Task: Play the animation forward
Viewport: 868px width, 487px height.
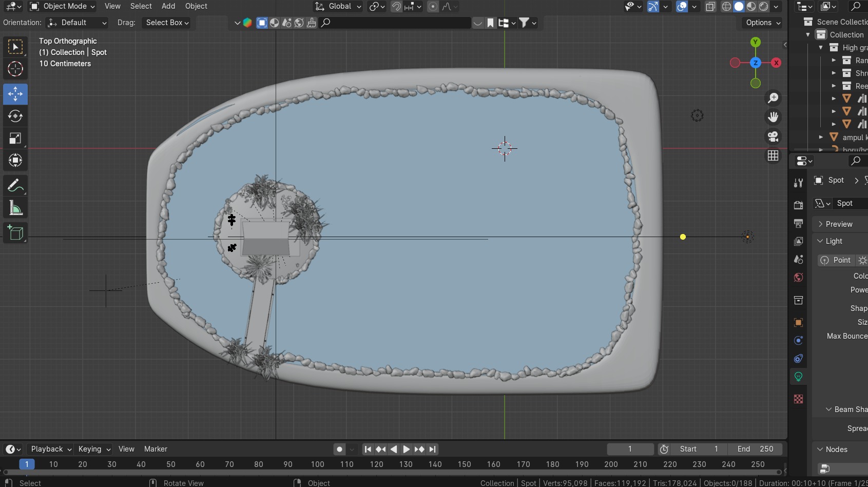Action: tap(407, 449)
